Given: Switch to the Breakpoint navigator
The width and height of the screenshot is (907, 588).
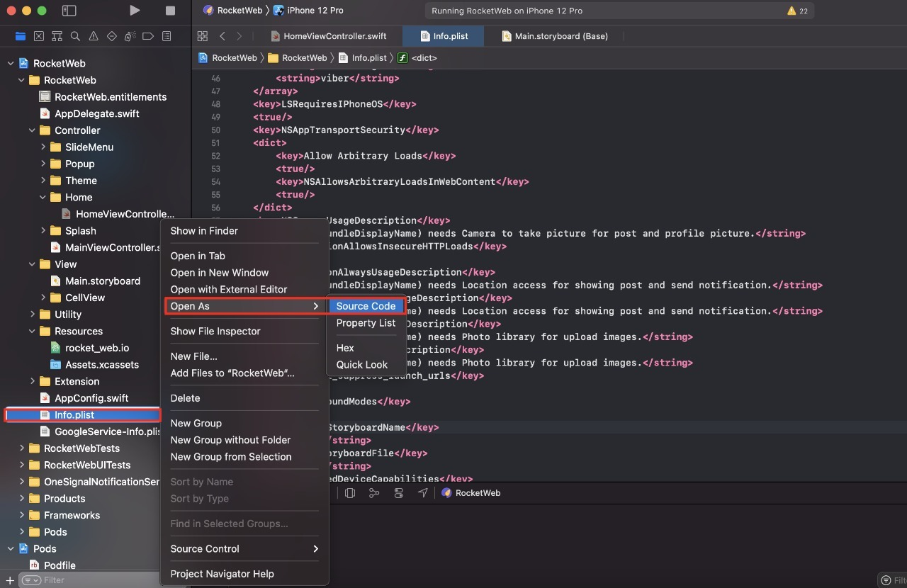Looking at the screenshot, I should [148, 36].
